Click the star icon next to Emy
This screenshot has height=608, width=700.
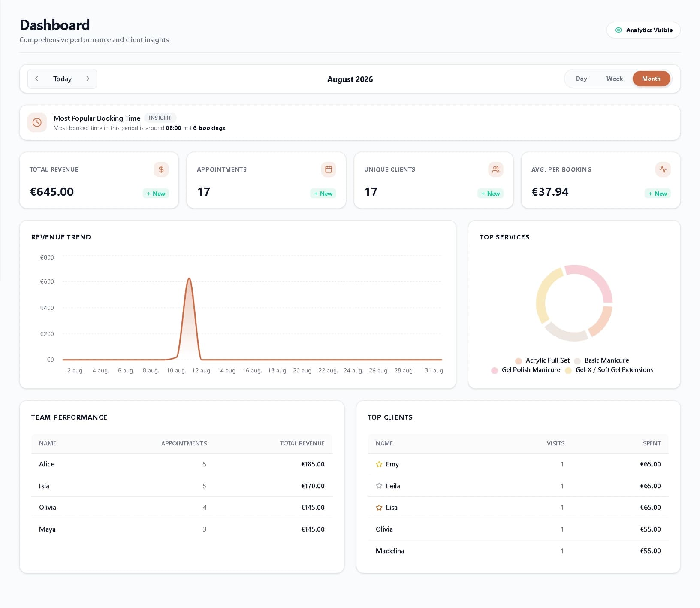point(379,464)
